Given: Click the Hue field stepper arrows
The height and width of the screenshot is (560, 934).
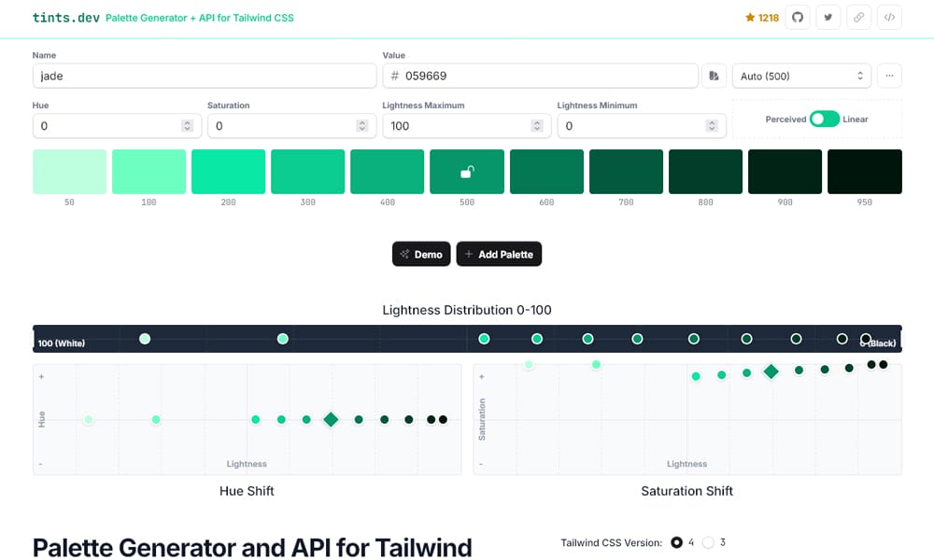Looking at the screenshot, I should (x=188, y=126).
